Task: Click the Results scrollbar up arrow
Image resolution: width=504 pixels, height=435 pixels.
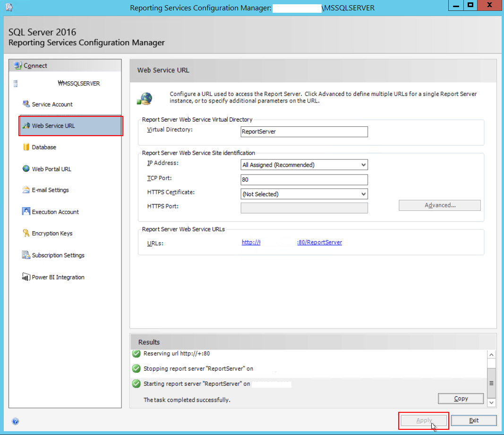Action: (491, 355)
